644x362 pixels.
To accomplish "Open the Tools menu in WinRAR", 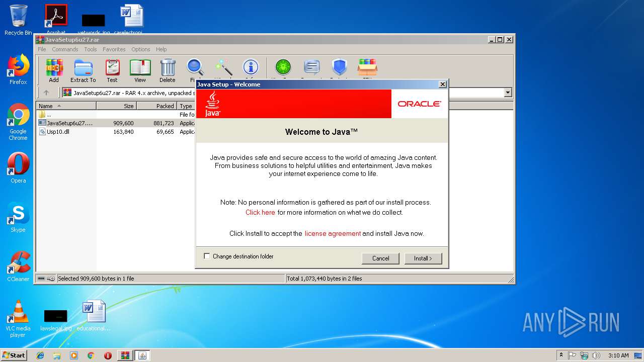I will click(91, 49).
